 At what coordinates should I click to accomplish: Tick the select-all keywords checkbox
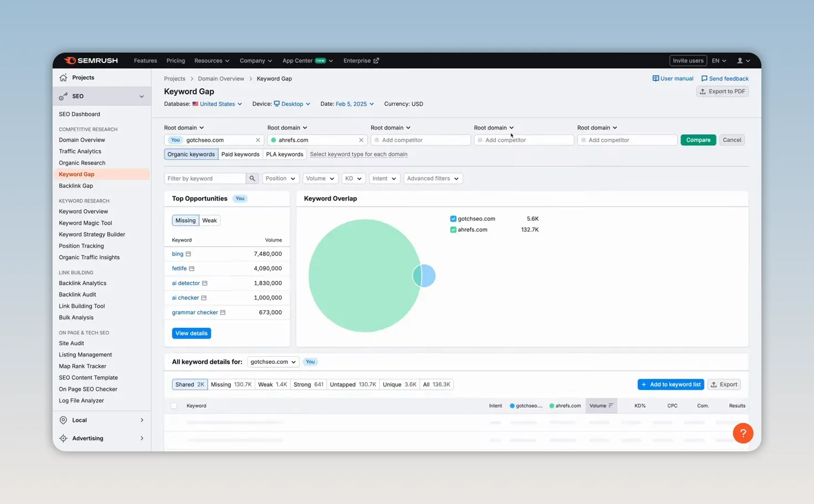(x=174, y=406)
